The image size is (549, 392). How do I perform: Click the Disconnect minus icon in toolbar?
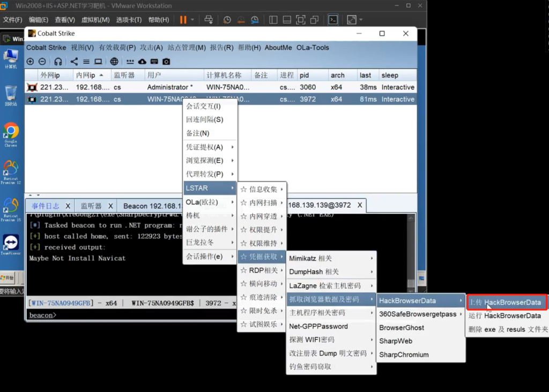pyautogui.click(x=42, y=62)
